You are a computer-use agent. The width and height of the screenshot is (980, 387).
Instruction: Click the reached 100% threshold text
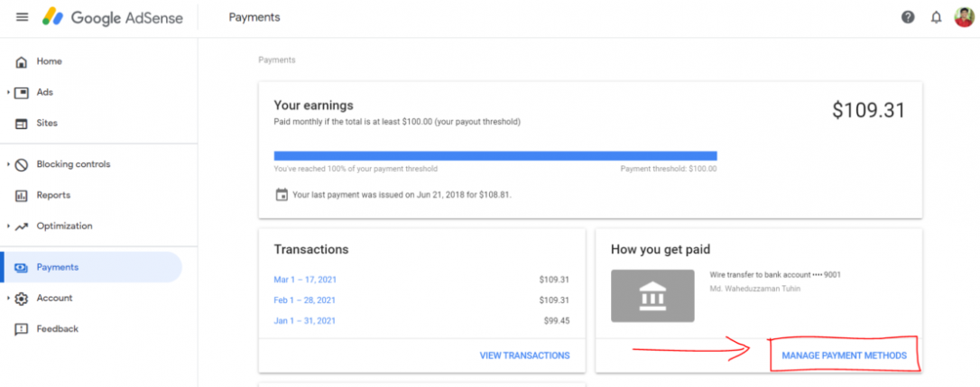coord(356,169)
